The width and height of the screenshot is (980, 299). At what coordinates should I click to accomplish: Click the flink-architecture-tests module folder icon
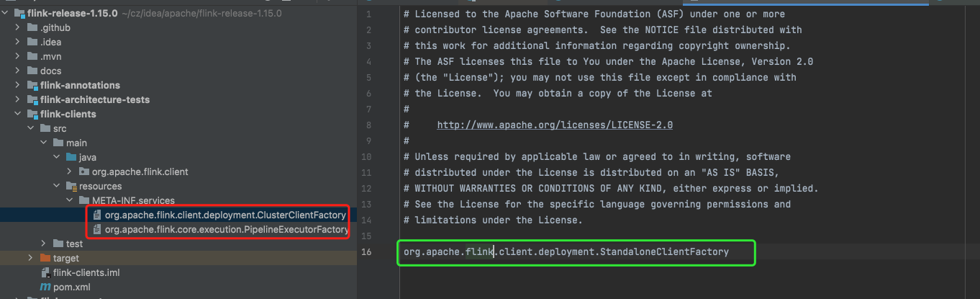(x=32, y=99)
